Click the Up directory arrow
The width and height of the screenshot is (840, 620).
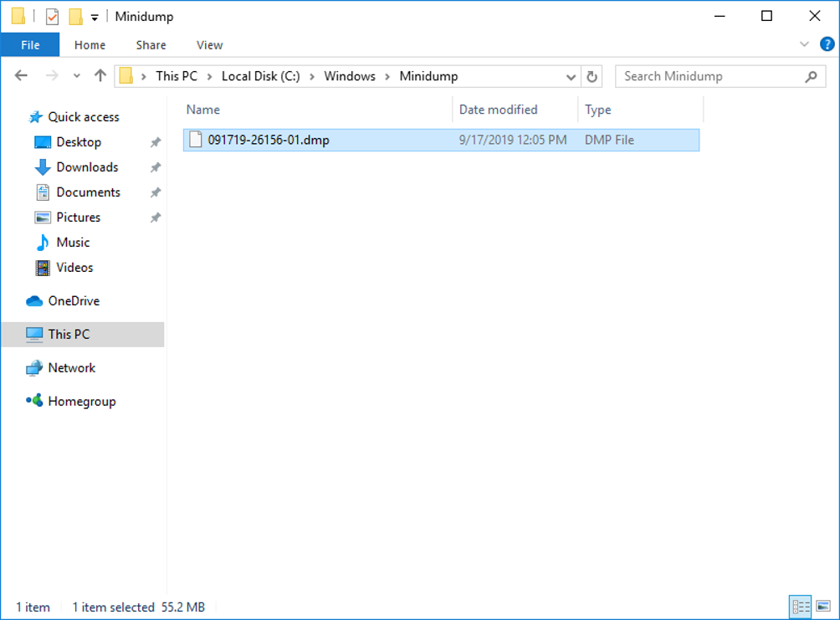tap(100, 76)
